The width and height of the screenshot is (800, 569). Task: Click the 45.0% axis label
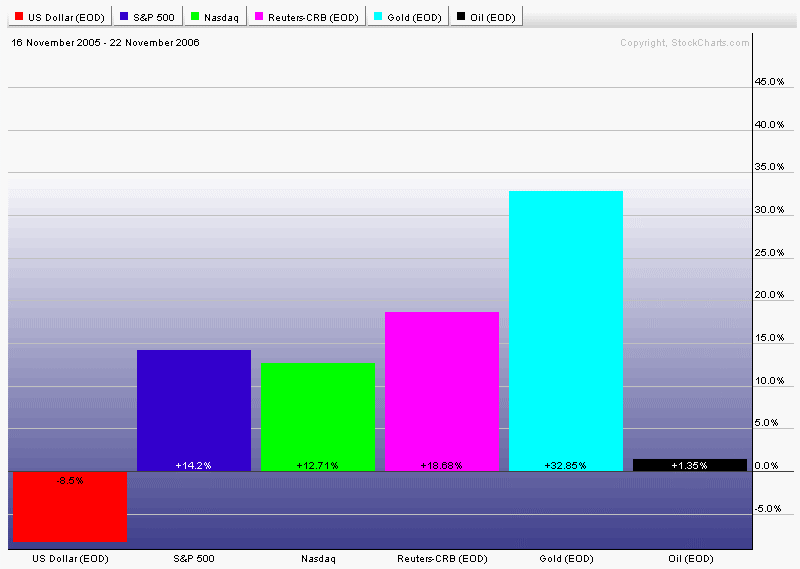pos(769,82)
